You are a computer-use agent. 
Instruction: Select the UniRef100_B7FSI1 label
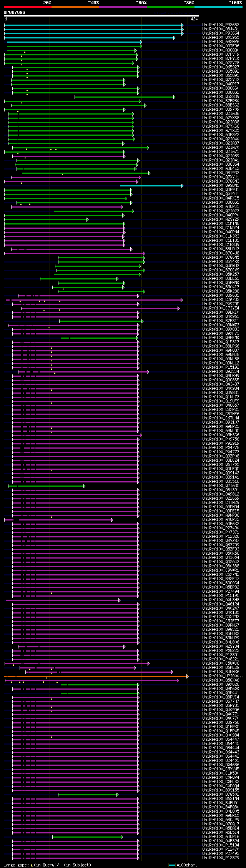tap(221, 321)
